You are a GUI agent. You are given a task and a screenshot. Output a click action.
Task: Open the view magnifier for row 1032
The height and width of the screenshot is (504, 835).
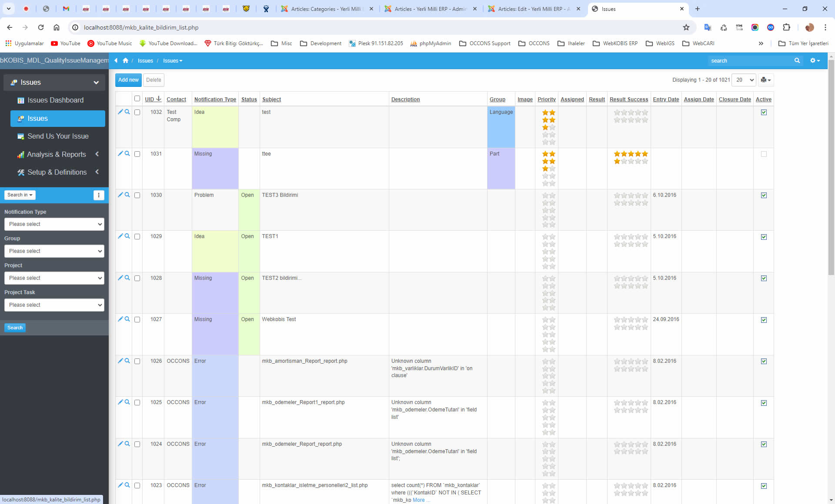coord(127,112)
